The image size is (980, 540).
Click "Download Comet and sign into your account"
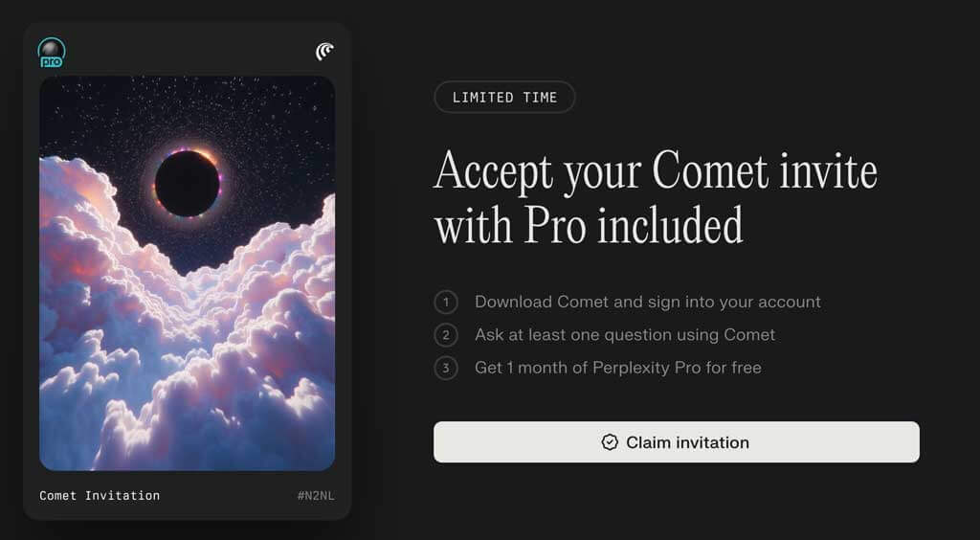[x=648, y=303]
